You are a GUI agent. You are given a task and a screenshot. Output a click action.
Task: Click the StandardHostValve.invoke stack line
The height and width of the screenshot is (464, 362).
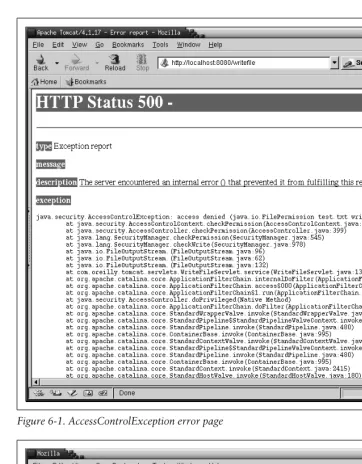(x=214, y=376)
